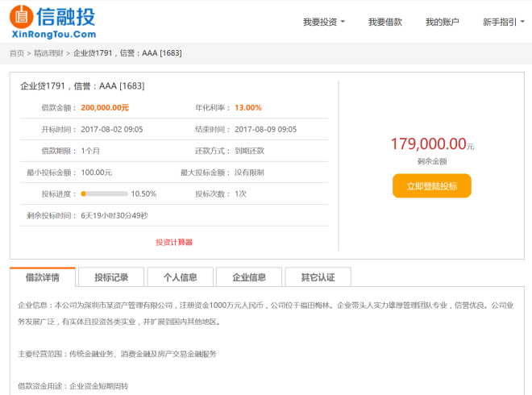Expand the 新手指引 dropdown menu

504,22
